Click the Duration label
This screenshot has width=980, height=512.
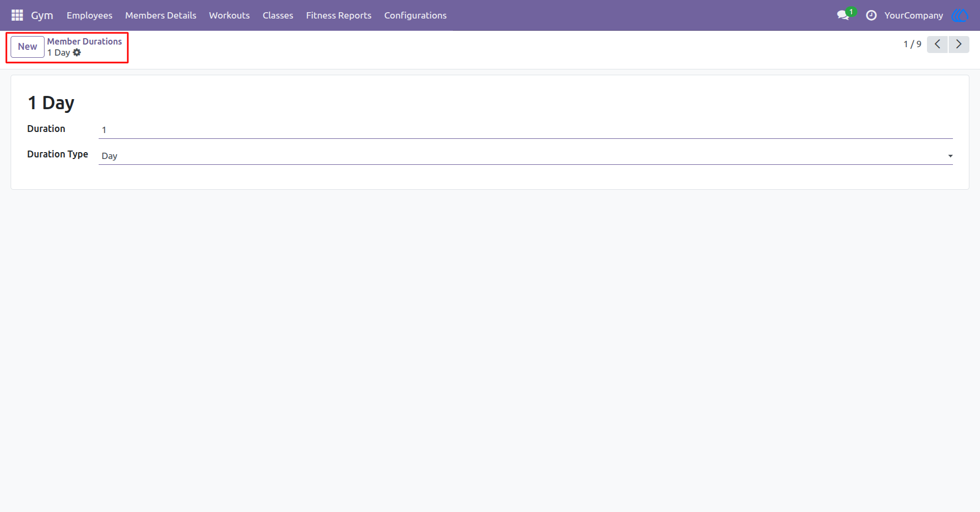click(x=46, y=129)
